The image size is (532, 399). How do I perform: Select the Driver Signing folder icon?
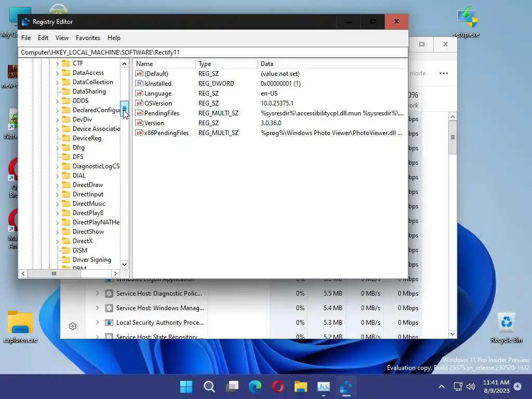pyautogui.click(x=66, y=260)
